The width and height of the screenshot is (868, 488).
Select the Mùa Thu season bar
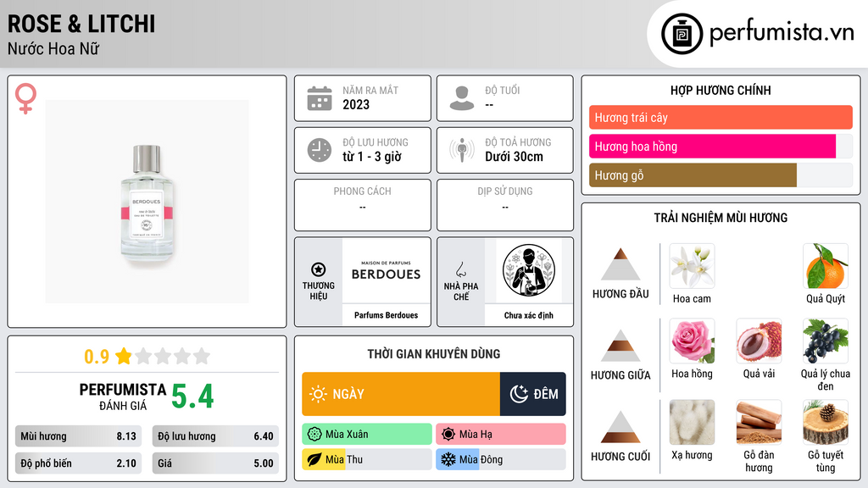point(367,460)
